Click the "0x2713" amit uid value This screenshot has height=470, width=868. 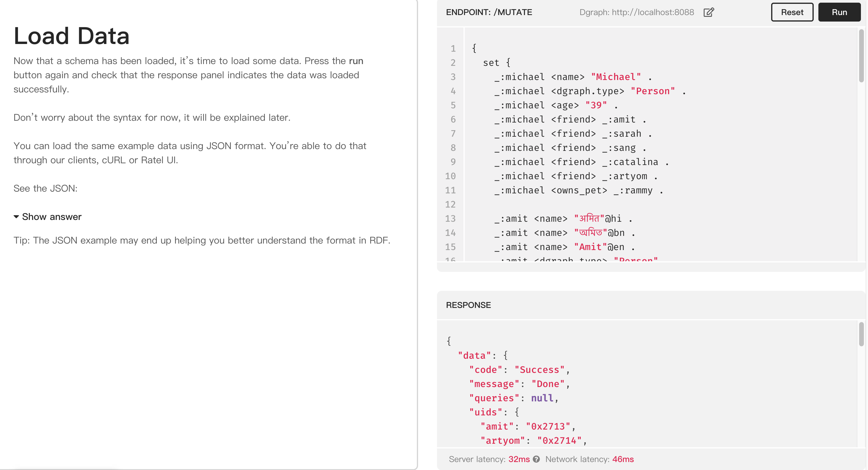pos(548,426)
